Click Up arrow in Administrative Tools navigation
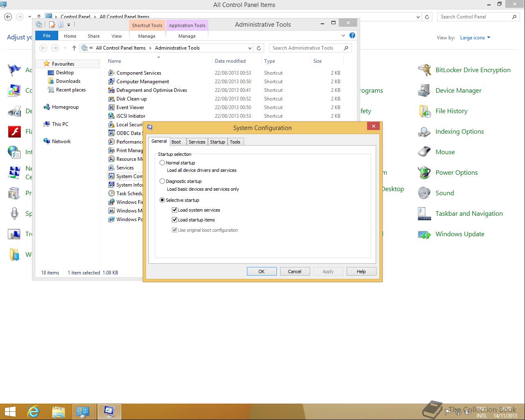Screen dimensions: 525x420 click(x=74, y=48)
